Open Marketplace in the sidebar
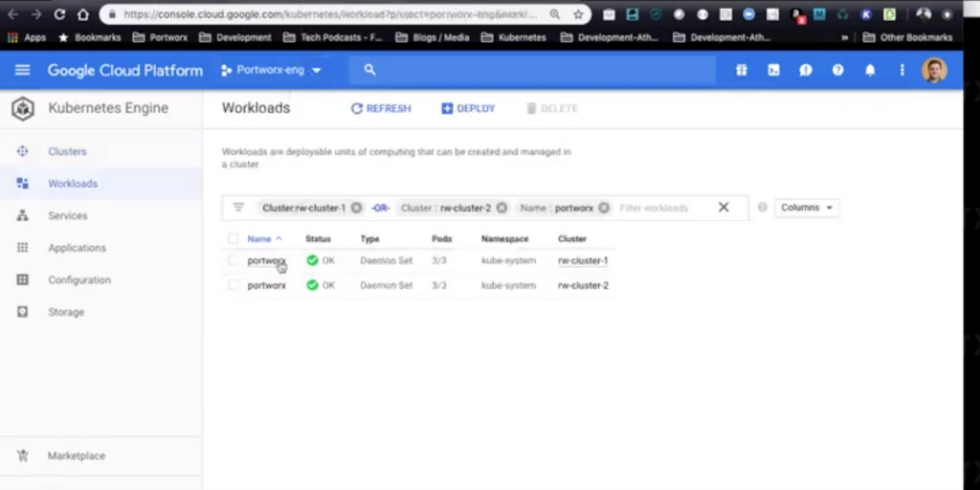980x490 pixels. pos(77,456)
